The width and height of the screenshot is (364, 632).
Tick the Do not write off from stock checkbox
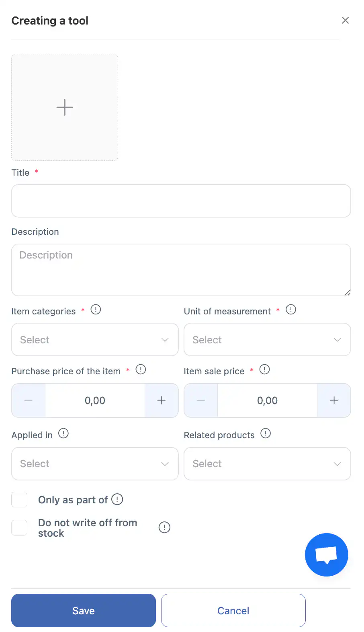tap(19, 527)
